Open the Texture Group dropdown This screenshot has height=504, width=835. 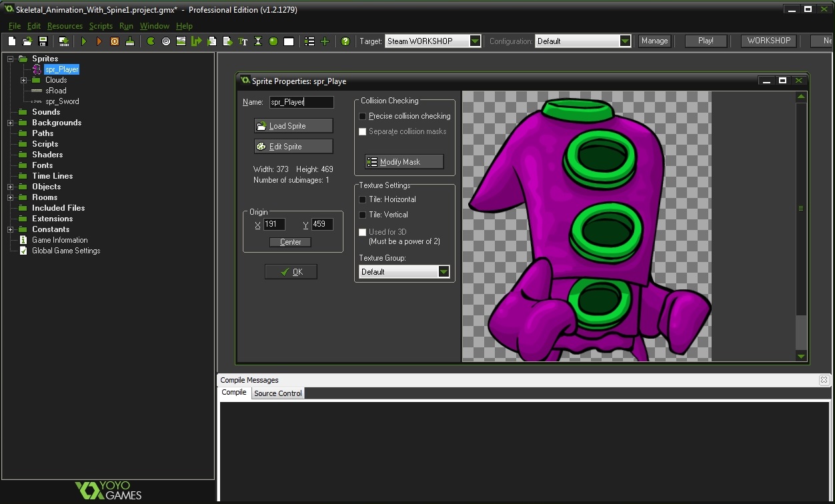[444, 272]
